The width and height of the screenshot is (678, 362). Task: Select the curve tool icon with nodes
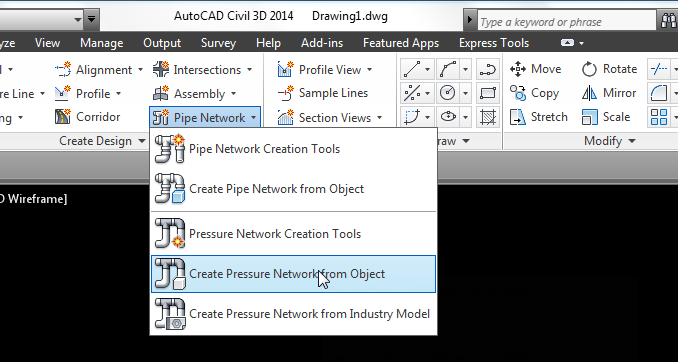448,69
